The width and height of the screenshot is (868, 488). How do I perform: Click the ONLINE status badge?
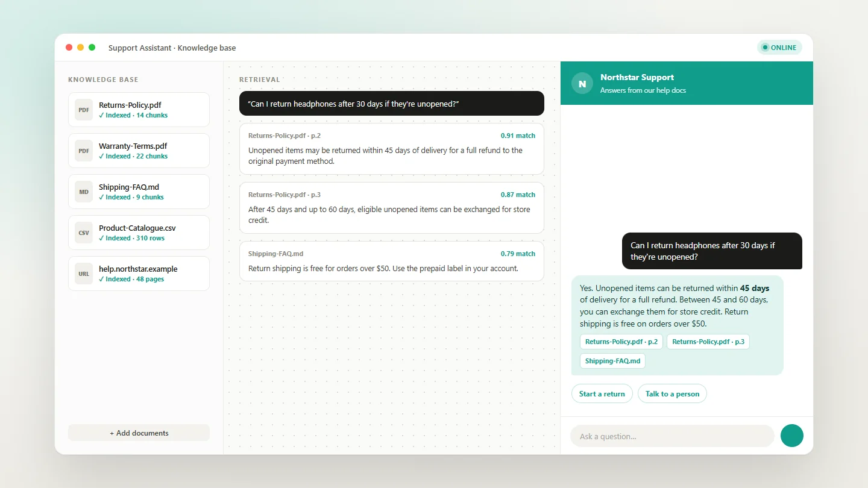click(x=779, y=48)
